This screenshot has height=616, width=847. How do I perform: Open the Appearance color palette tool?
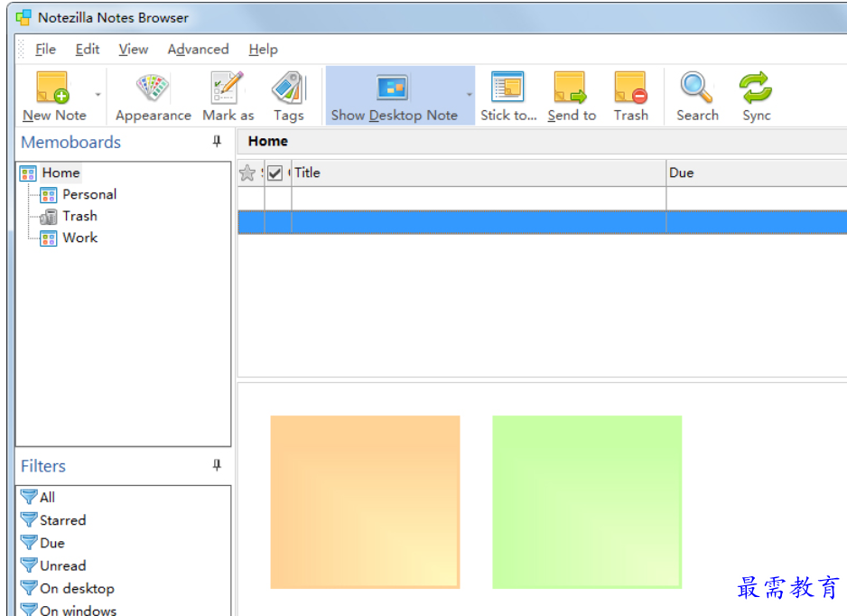[153, 88]
